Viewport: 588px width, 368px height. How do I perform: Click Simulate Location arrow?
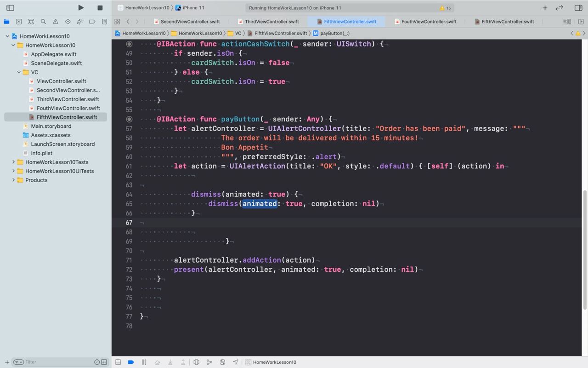pos(236,362)
